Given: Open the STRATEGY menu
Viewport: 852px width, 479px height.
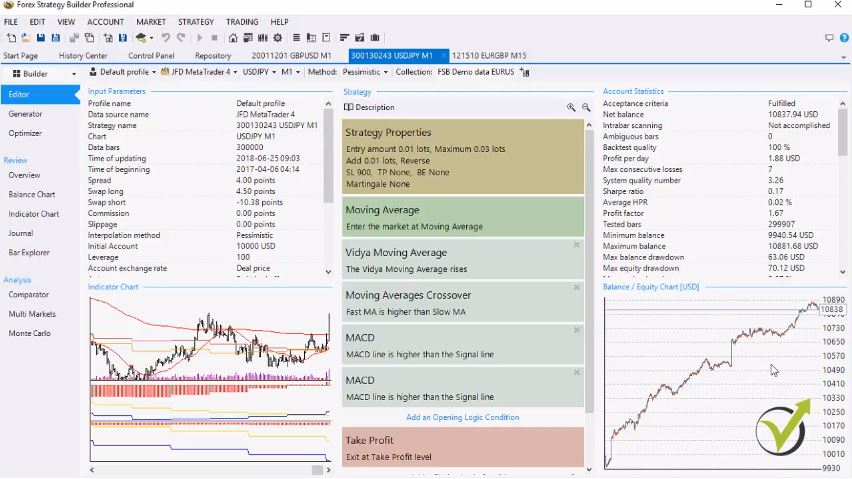Looking at the screenshot, I should 196,22.
